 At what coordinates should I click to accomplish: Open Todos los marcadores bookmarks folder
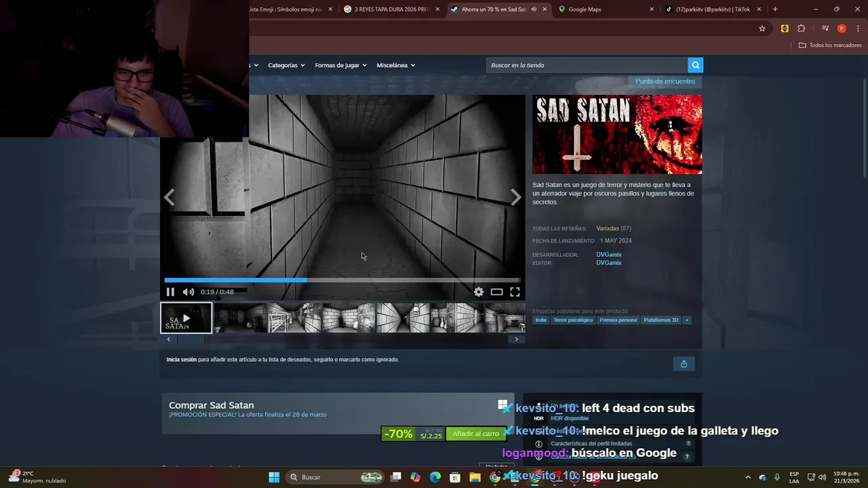(830, 45)
